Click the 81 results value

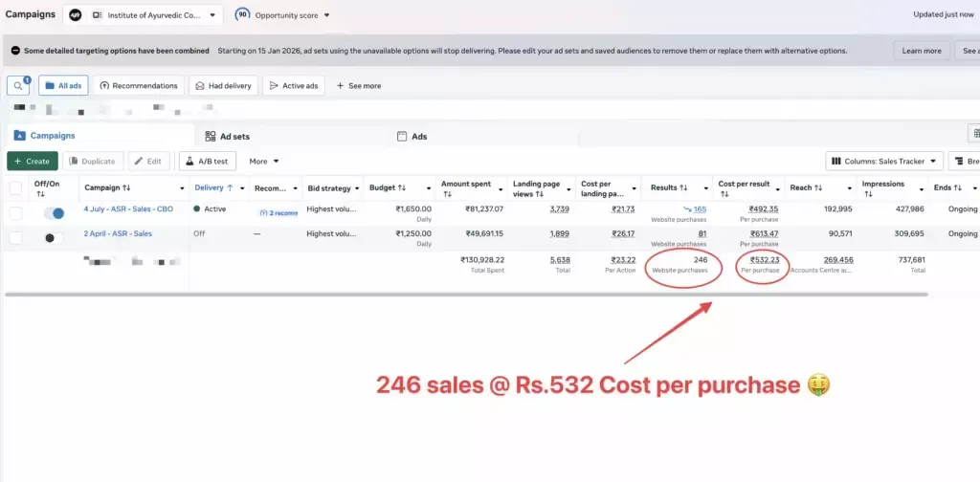702,233
